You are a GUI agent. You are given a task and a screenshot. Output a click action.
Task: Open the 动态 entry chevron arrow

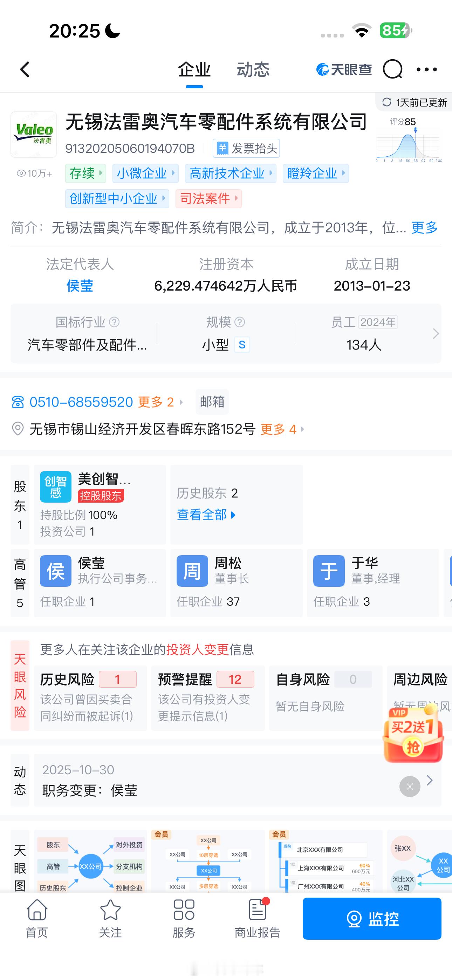[430, 780]
